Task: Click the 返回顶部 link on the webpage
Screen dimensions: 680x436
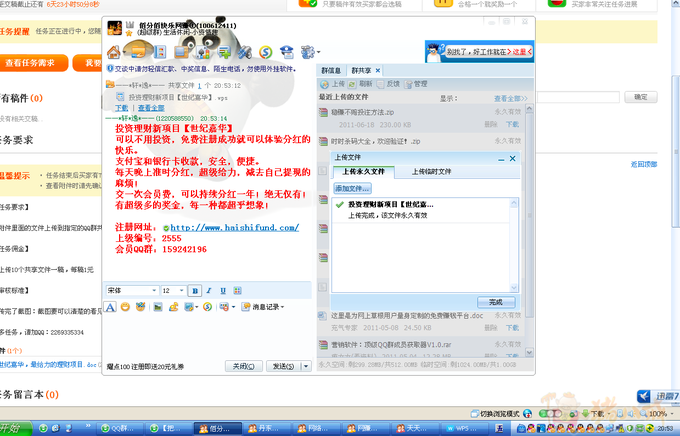Action: (644, 164)
